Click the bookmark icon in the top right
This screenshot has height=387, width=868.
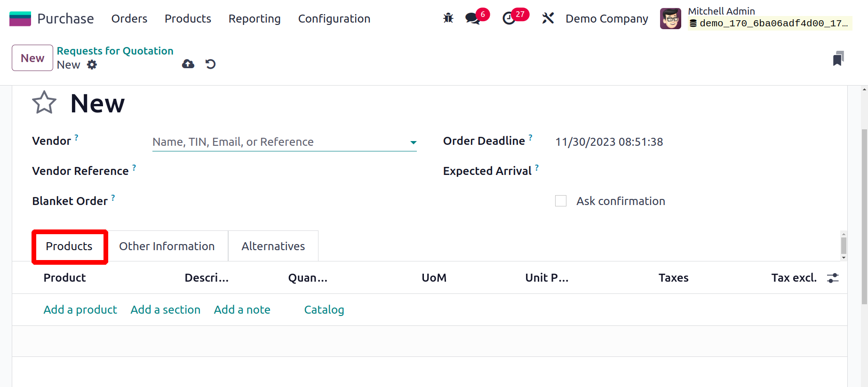pyautogui.click(x=838, y=59)
